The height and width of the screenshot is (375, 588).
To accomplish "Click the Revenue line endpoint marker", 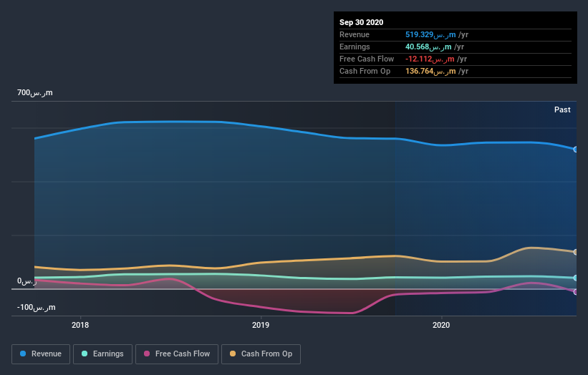I will [576, 150].
